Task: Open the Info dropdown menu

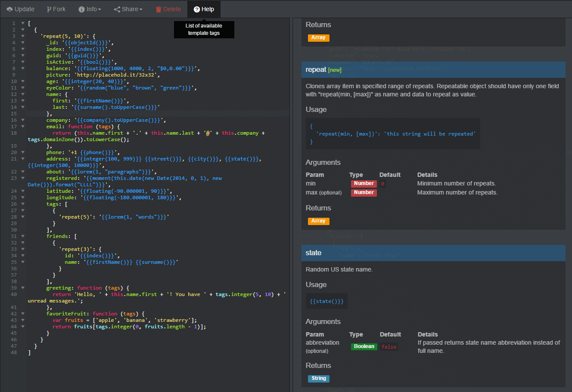Action: (90, 9)
